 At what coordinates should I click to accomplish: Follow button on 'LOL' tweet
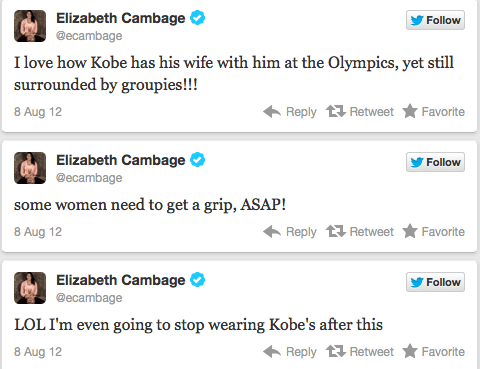click(435, 282)
